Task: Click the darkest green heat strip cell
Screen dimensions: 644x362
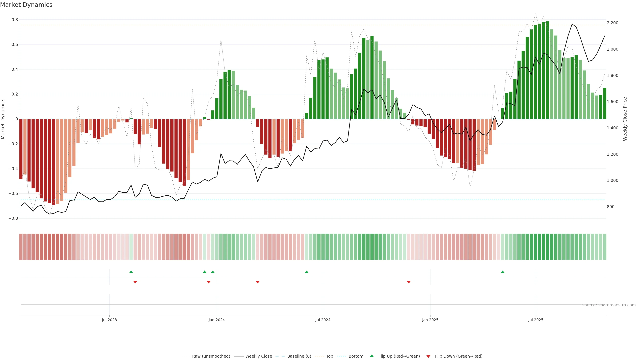Action: [x=548, y=247]
